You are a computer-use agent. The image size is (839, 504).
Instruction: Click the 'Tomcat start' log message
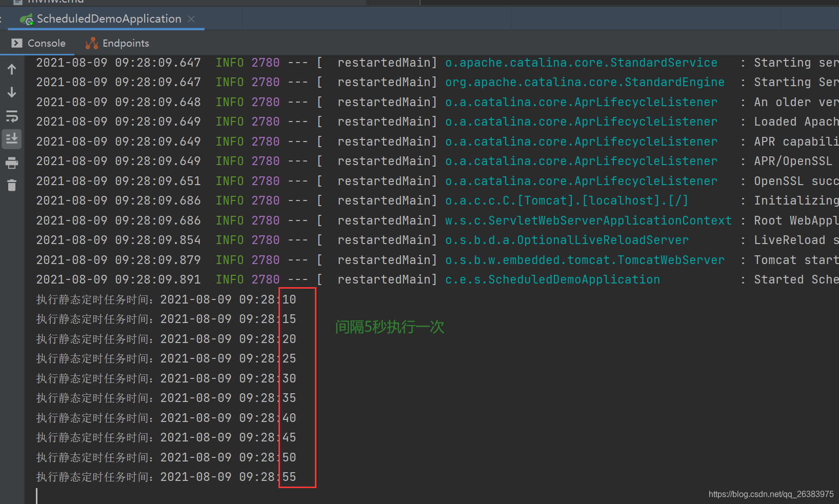click(796, 260)
